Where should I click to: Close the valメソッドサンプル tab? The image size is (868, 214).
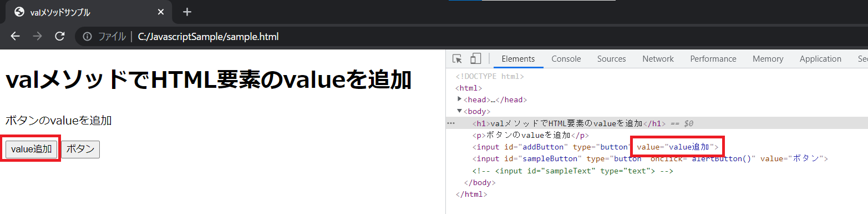(161, 12)
